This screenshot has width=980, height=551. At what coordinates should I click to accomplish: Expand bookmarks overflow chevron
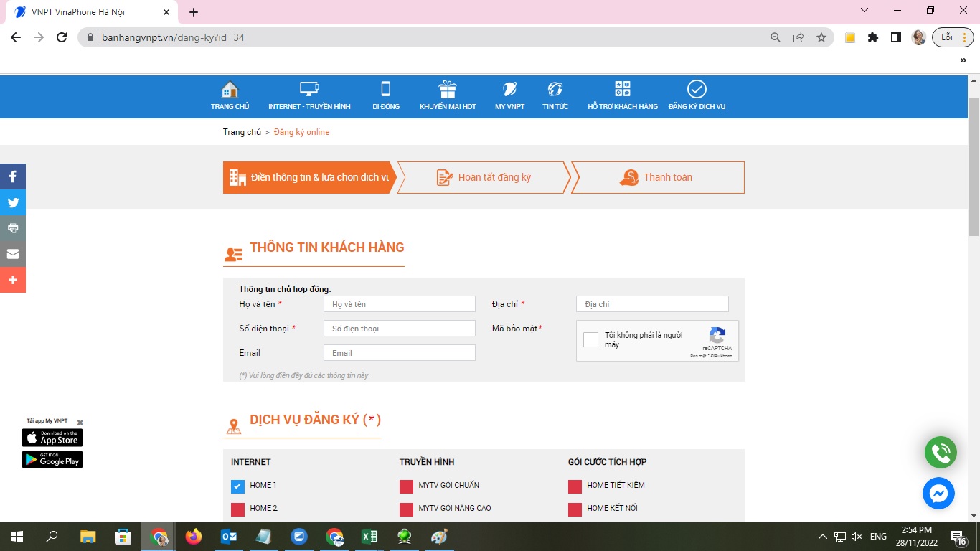coord(963,61)
